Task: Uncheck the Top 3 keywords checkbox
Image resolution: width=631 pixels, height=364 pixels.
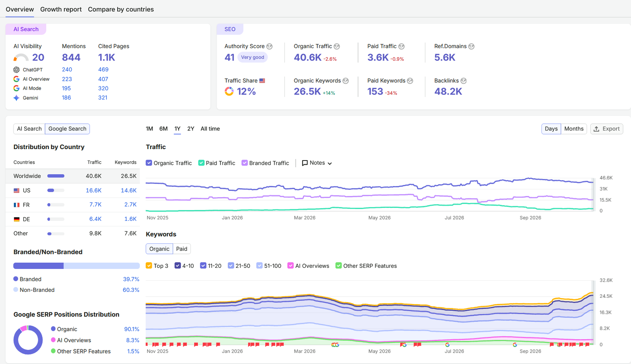Action: click(x=149, y=266)
